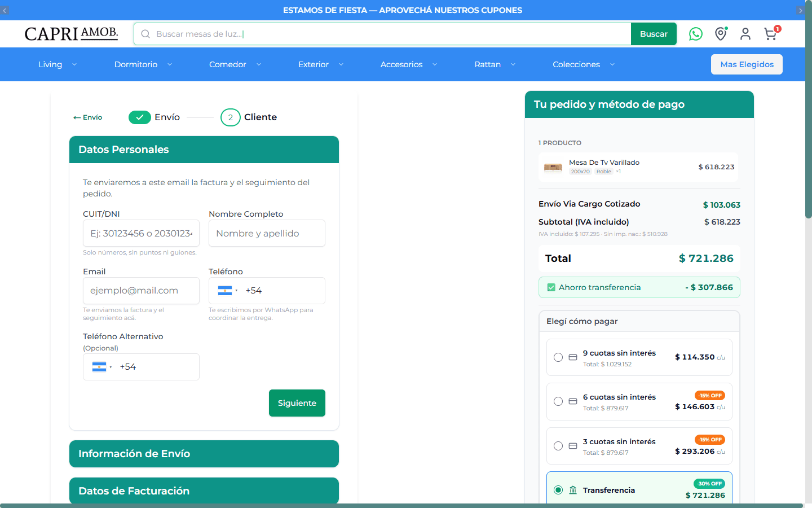This screenshot has height=508, width=812.
Task: Expand the Información de Envío section
Action: click(204, 454)
